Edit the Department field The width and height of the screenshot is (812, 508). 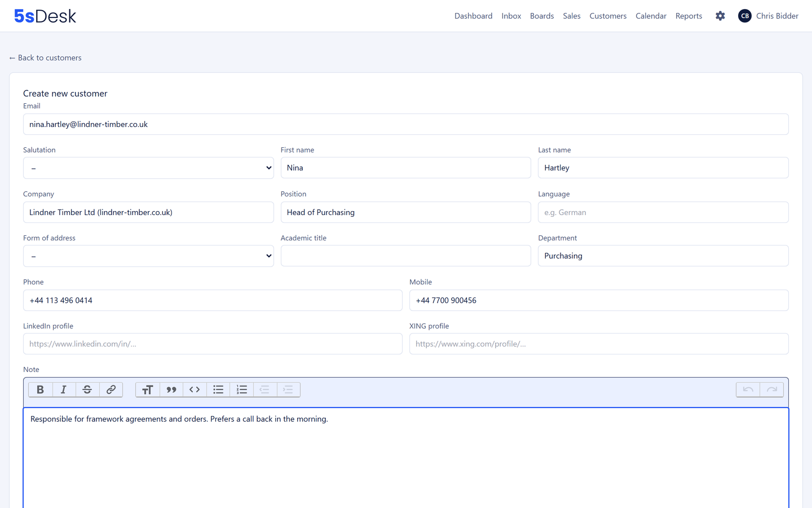click(663, 256)
